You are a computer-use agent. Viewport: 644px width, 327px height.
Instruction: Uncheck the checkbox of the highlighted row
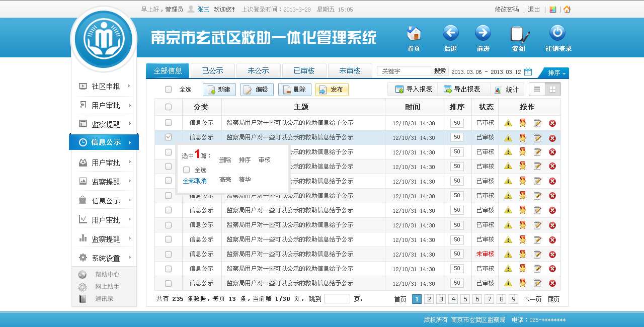tap(168, 137)
